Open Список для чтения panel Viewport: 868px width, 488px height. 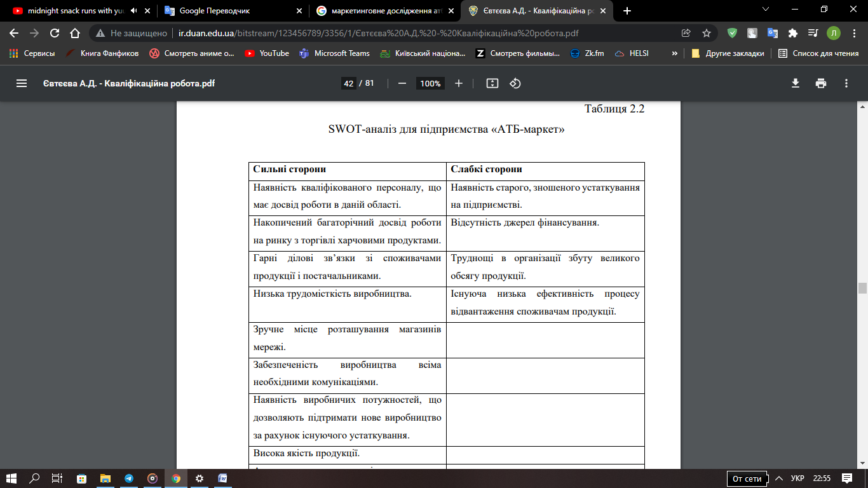819,53
